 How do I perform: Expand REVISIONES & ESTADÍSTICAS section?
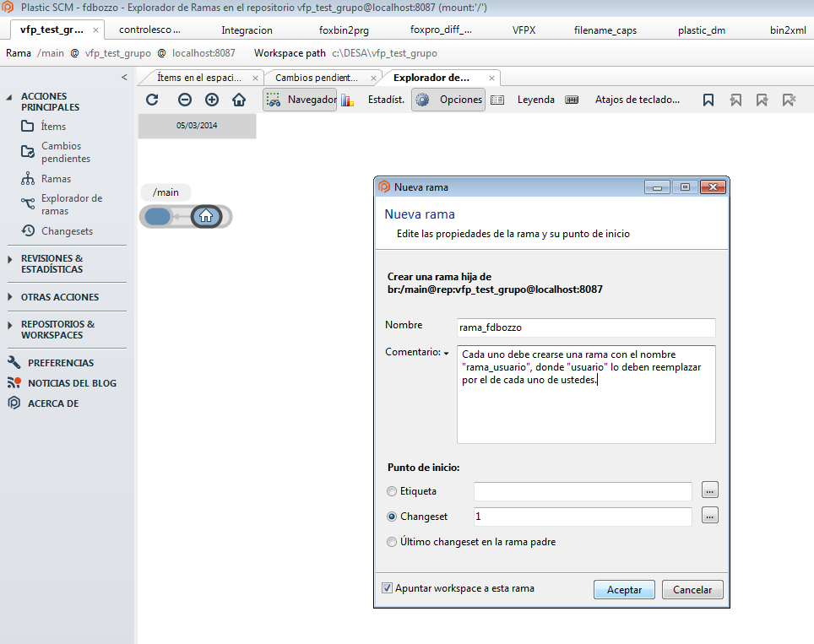point(10,259)
